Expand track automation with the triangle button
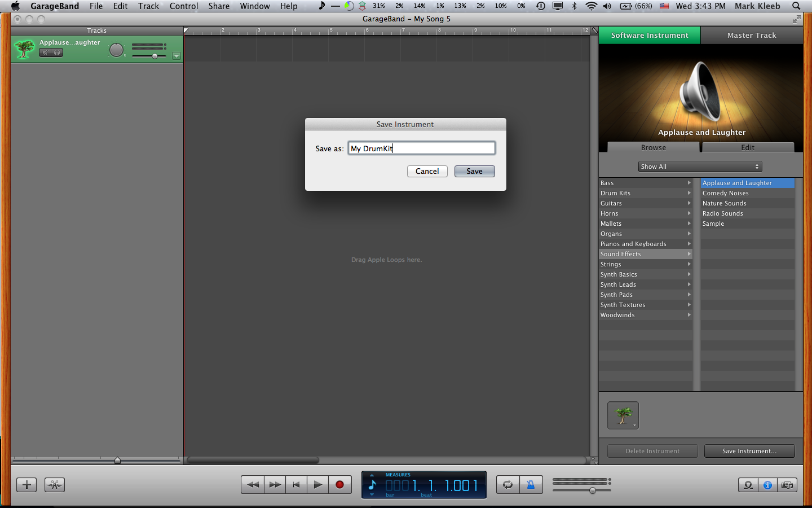812x508 pixels. 176,56
